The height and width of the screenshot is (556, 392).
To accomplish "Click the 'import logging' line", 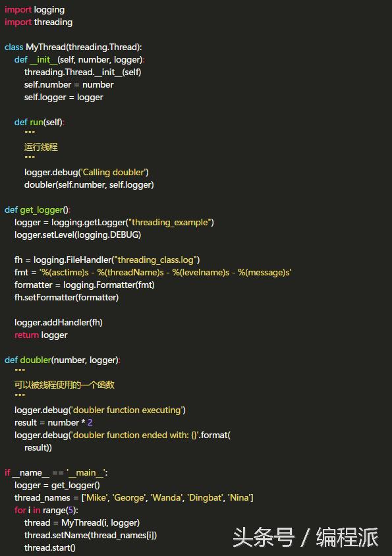I will coord(34,10).
